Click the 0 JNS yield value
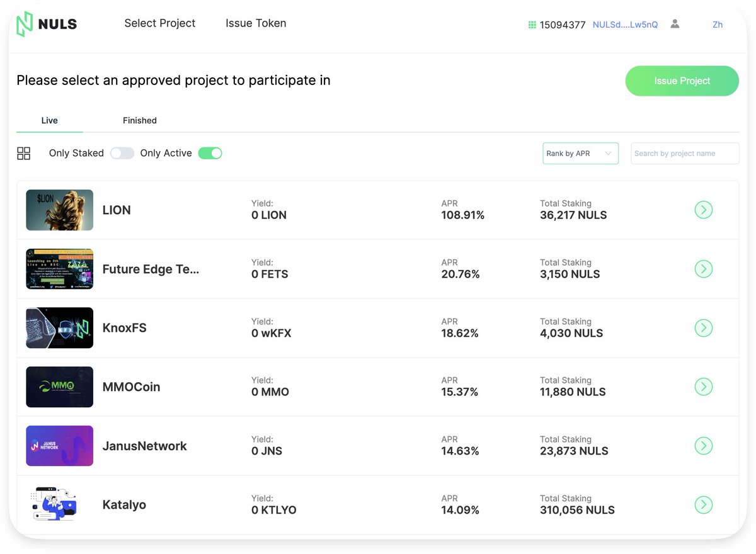Image resolution: width=756 pixels, height=554 pixels. pyautogui.click(x=267, y=451)
